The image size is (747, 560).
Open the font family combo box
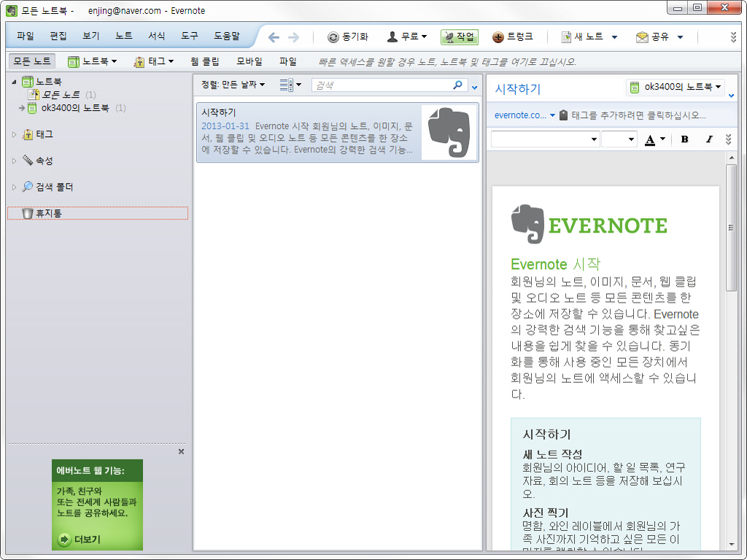[x=545, y=139]
